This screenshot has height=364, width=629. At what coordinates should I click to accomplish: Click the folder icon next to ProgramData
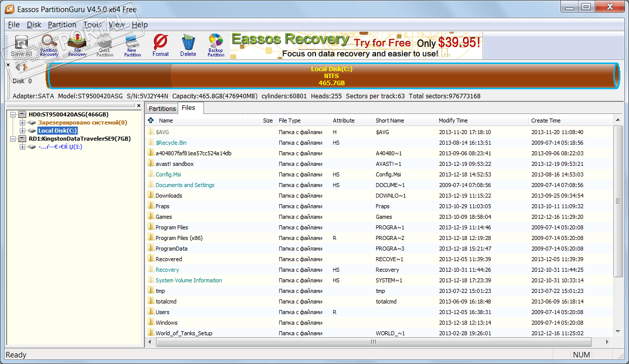(150, 248)
